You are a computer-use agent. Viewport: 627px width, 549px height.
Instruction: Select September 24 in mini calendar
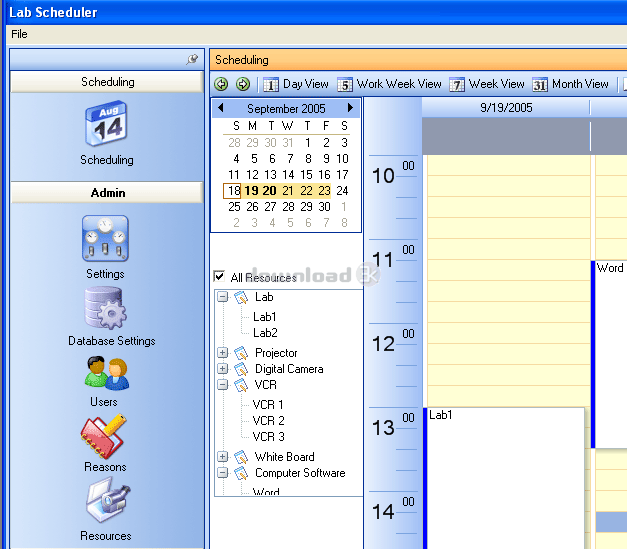coord(342,191)
